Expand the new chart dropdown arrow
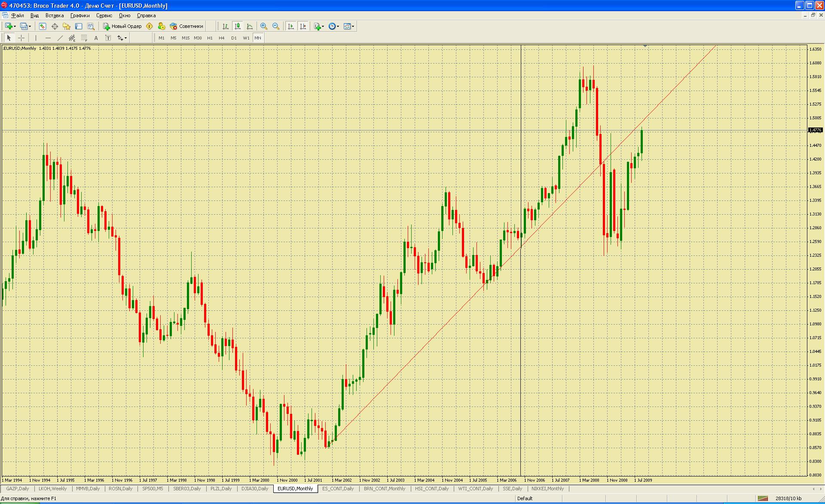 point(15,26)
